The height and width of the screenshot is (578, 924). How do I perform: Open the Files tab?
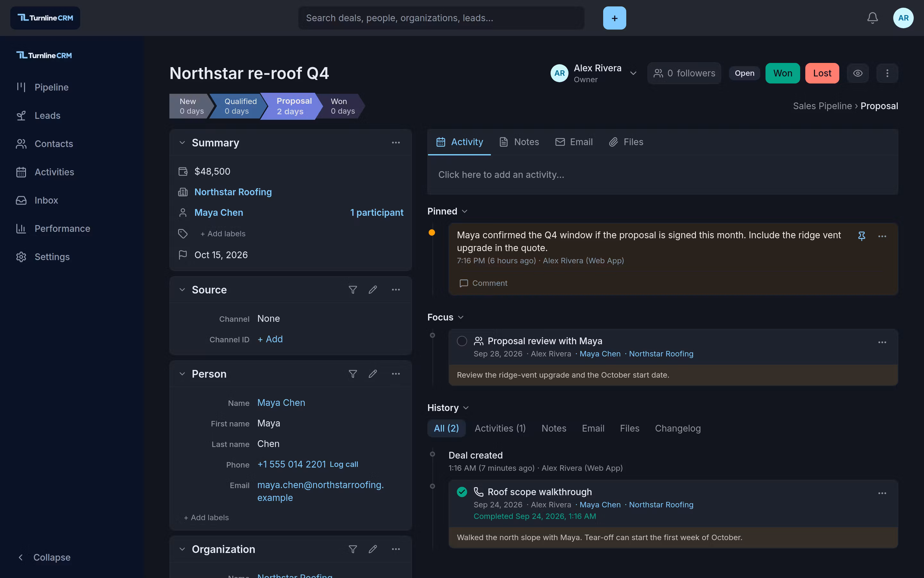pyautogui.click(x=626, y=142)
